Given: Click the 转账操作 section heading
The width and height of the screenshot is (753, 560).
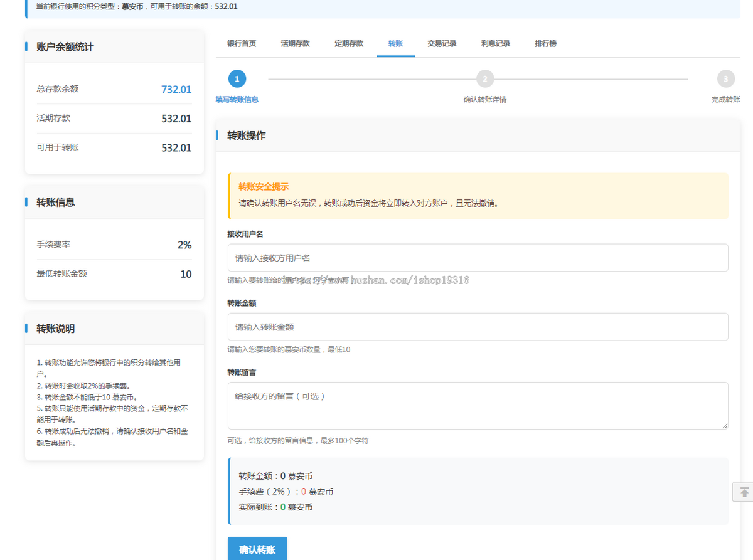Looking at the screenshot, I should 247,135.
